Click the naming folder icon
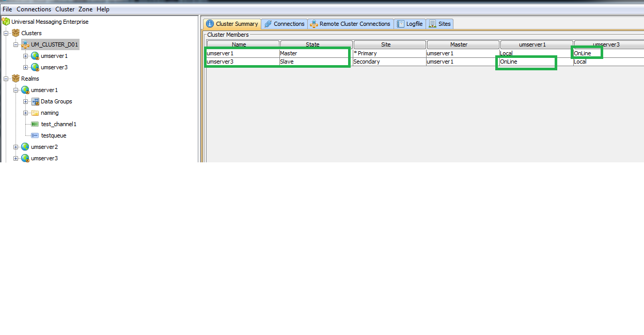The height and width of the screenshot is (335, 644). (x=35, y=113)
